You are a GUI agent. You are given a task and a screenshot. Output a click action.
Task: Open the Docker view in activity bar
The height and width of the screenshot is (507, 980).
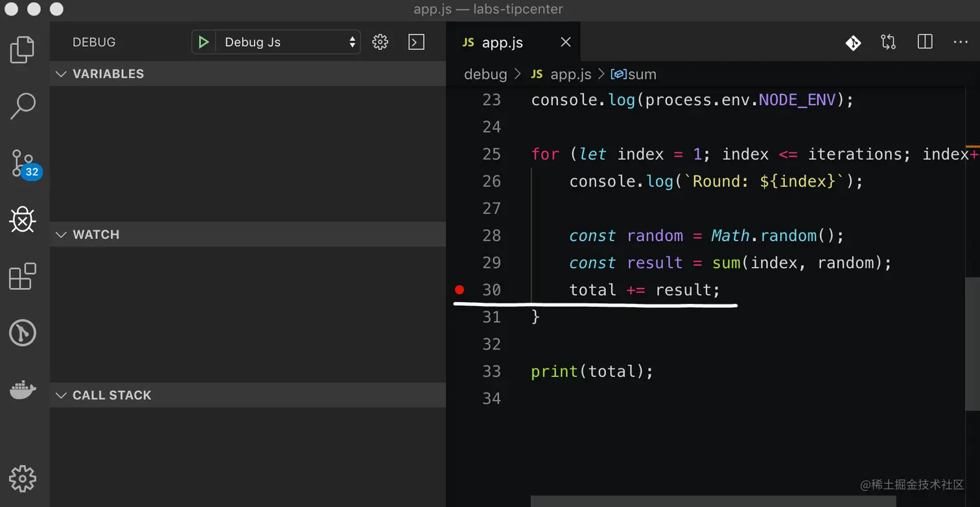pyautogui.click(x=23, y=390)
